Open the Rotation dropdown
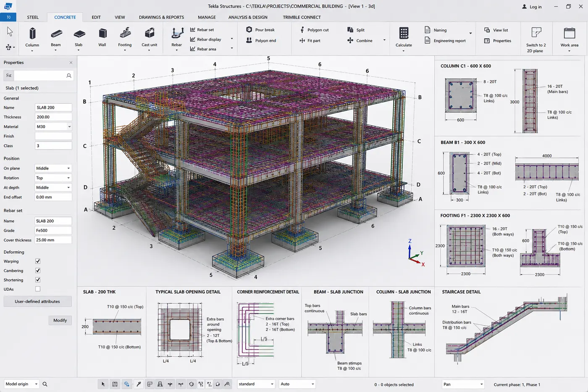This screenshot has width=588, height=392. [53, 178]
